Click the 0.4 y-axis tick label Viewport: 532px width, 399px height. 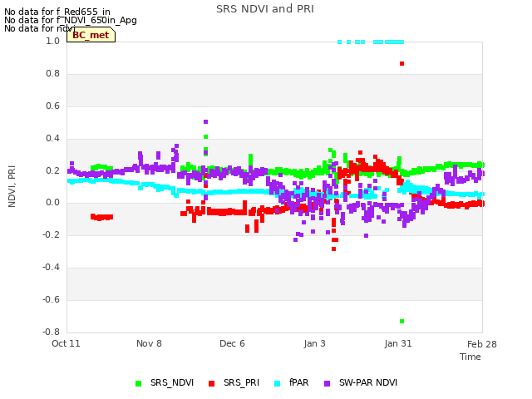[53, 138]
